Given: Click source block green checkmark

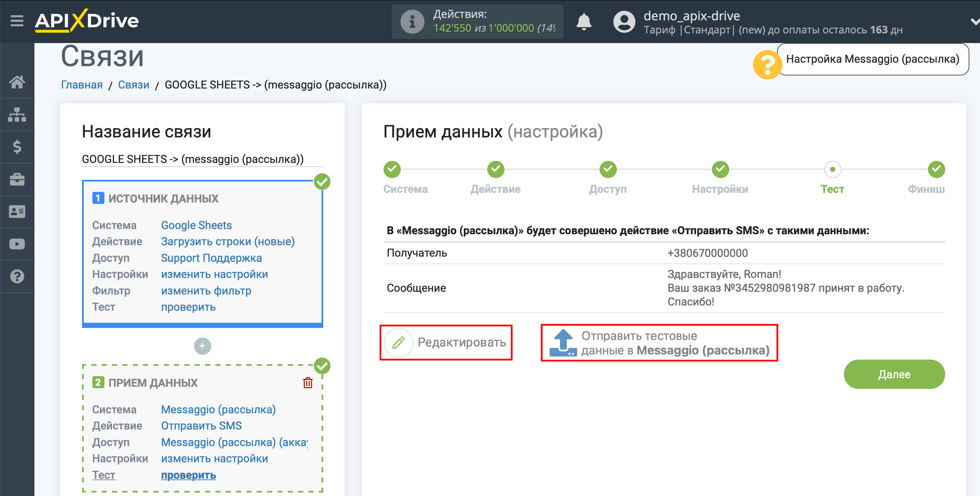Looking at the screenshot, I should pyautogui.click(x=322, y=182).
